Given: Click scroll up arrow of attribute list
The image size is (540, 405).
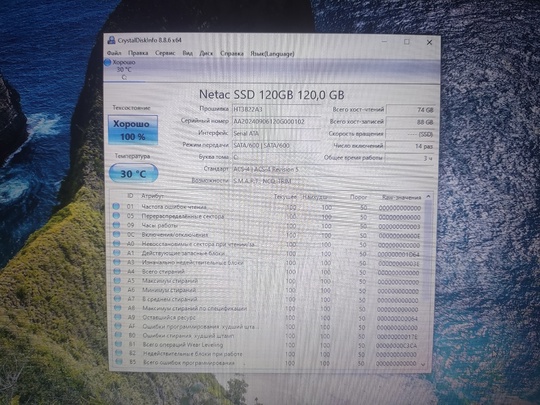Looking at the screenshot, I should point(428,197).
